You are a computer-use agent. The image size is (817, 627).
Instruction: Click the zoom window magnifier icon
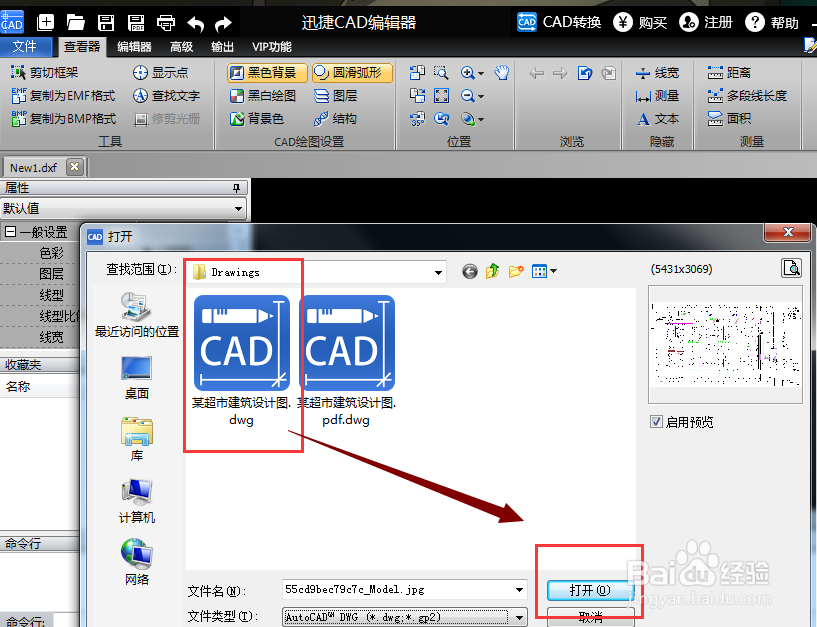pyautogui.click(x=441, y=72)
